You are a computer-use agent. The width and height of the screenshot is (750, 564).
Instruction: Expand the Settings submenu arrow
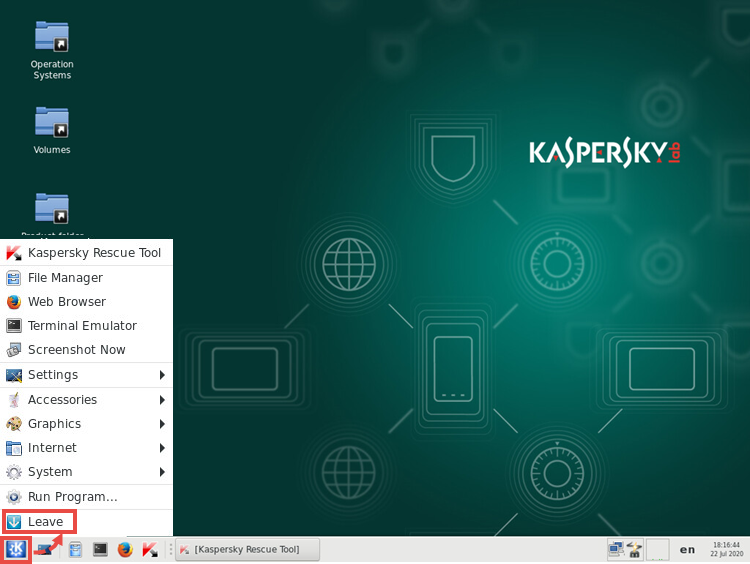(163, 375)
